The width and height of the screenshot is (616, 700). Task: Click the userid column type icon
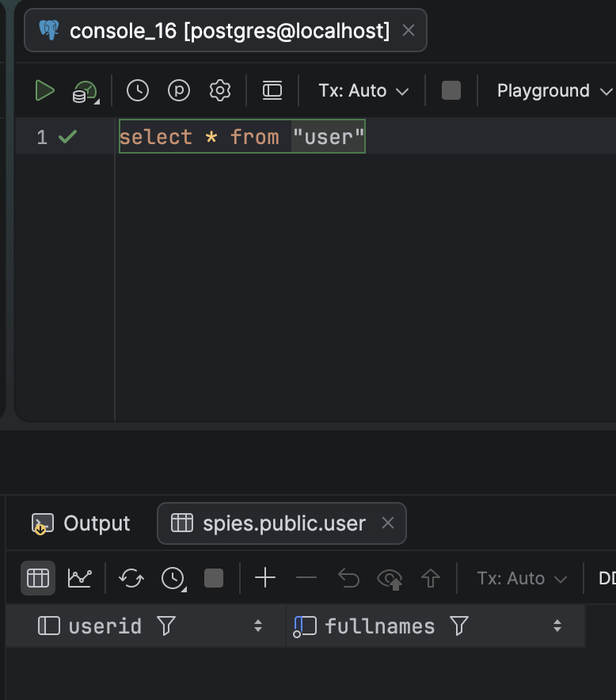coord(49,626)
